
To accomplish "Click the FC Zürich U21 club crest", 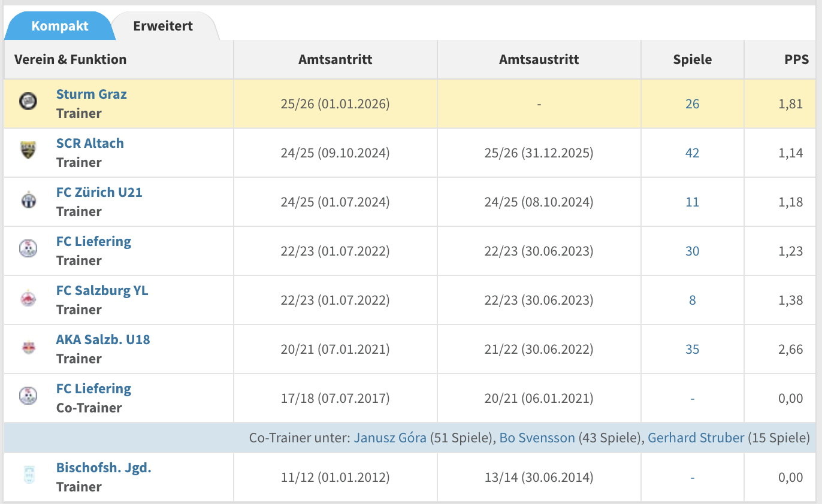I will pyautogui.click(x=28, y=199).
